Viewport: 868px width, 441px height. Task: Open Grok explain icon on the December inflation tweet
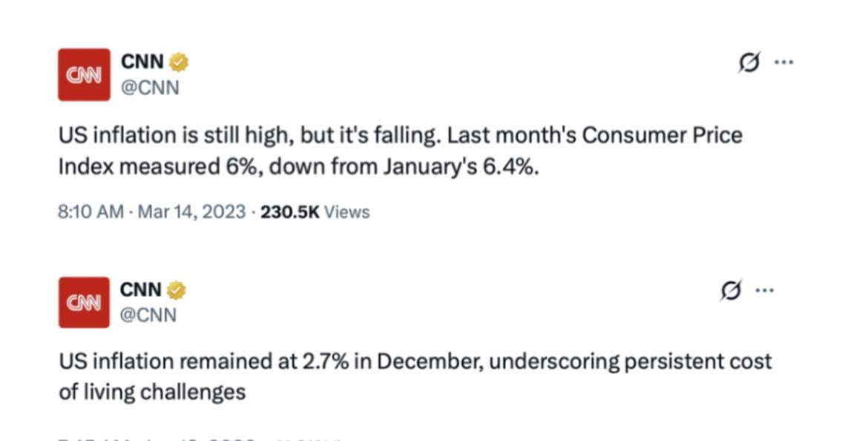click(x=731, y=291)
